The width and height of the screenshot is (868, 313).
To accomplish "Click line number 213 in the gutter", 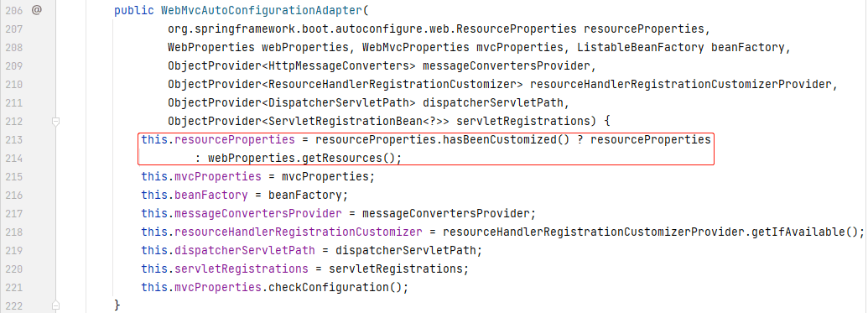I will click(13, 139).
